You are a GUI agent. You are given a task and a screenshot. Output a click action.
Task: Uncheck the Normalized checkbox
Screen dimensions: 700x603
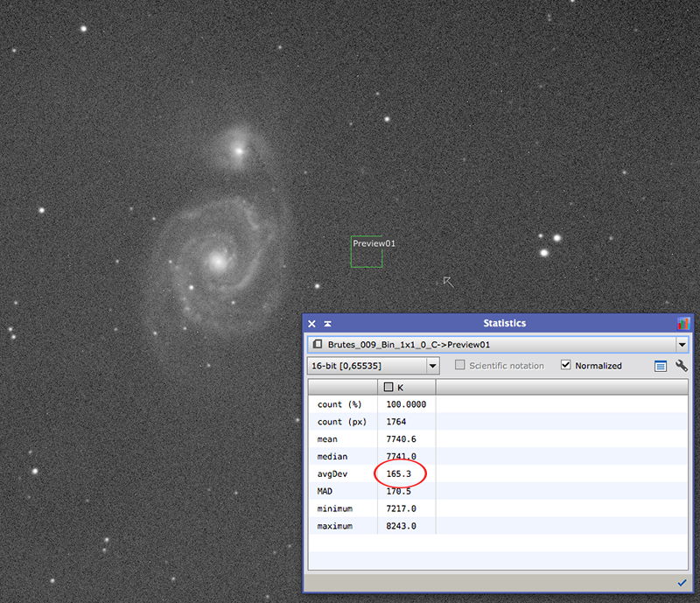[565, 365]
